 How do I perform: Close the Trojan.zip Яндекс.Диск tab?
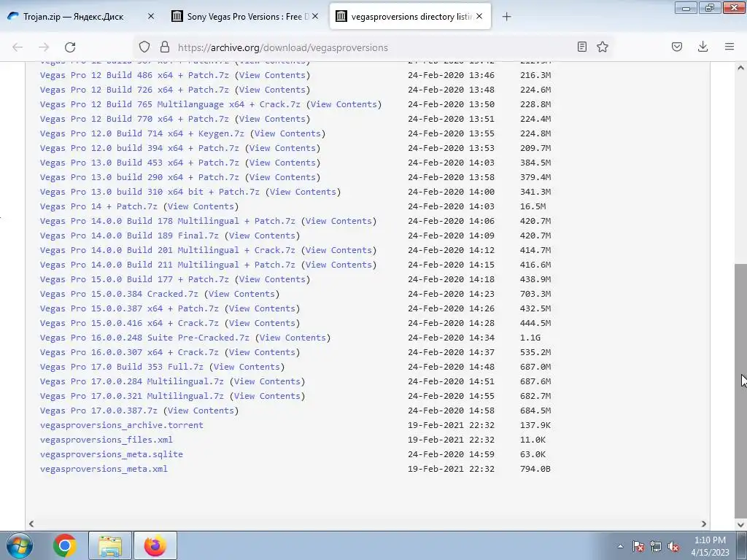point(151,16)
